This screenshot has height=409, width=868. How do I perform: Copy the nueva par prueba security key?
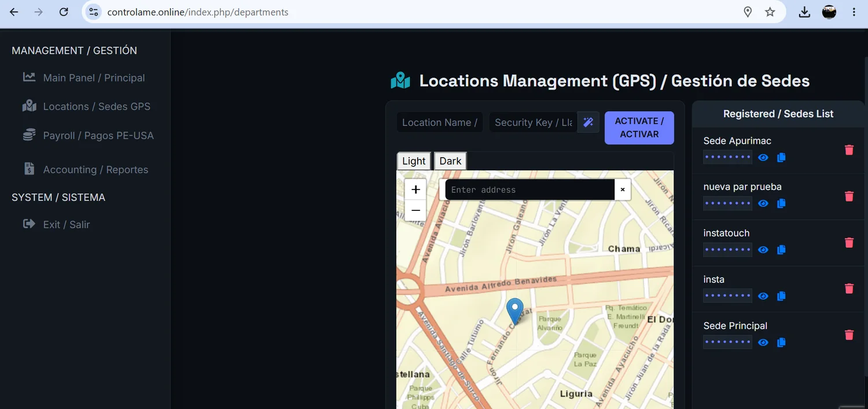pyautogui.click(x=781, y=203)
